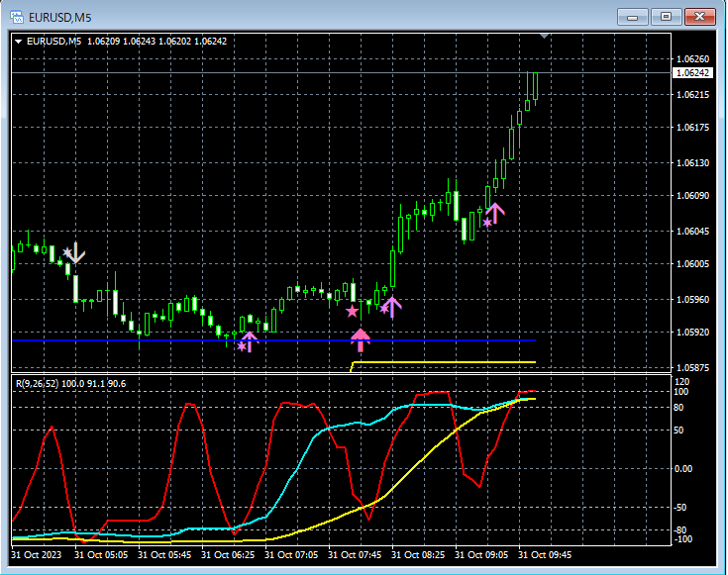Expand the triangle beside EURUSD,M5 OHLC header
728x575 pixels.
pos(19,42)
